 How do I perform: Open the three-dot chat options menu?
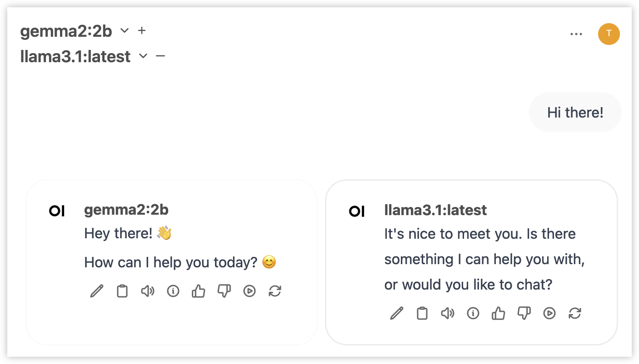pos(576,34)
